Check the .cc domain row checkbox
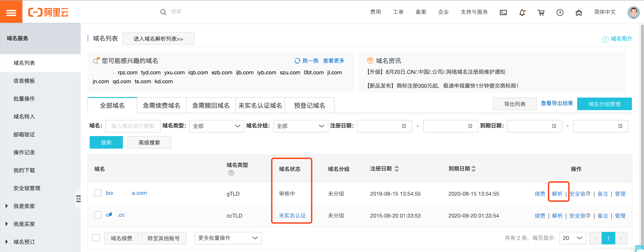644x252 pixels. pyautogui.click(x=98, y=215)
